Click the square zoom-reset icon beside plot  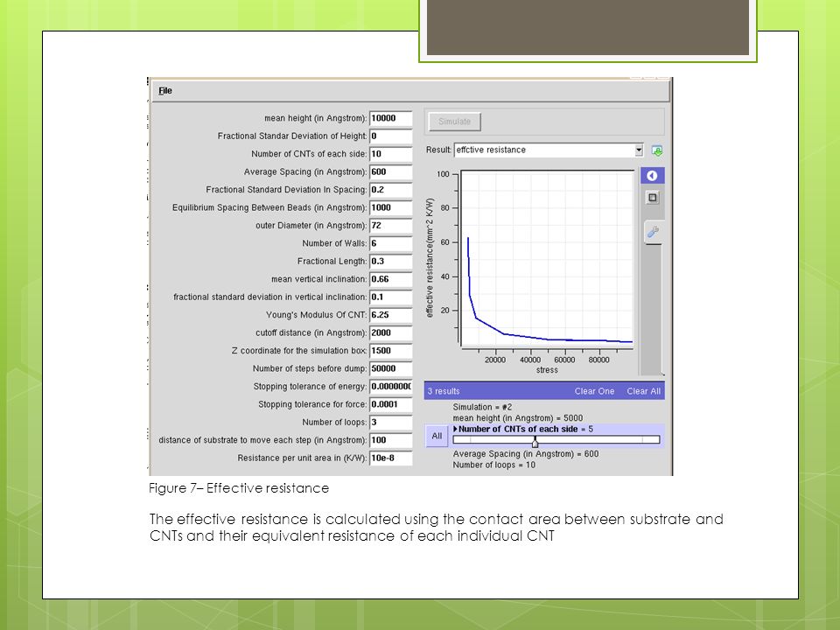pos(652,198)
